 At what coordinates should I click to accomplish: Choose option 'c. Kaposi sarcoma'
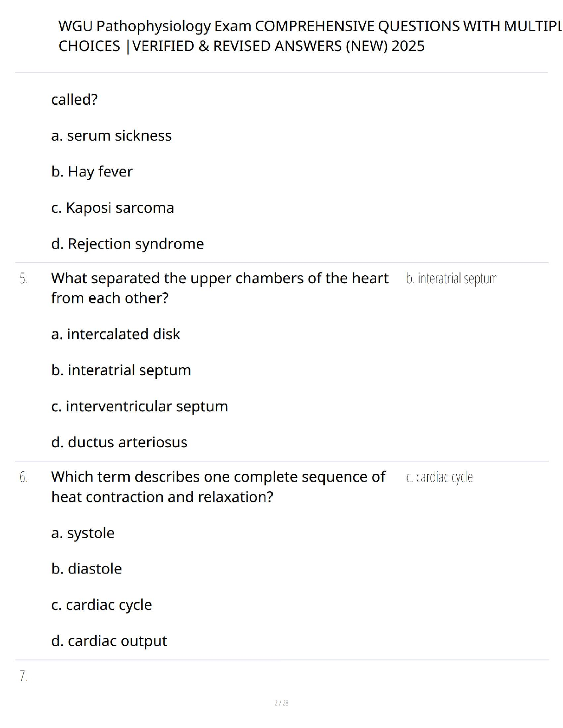click(113, 208)
